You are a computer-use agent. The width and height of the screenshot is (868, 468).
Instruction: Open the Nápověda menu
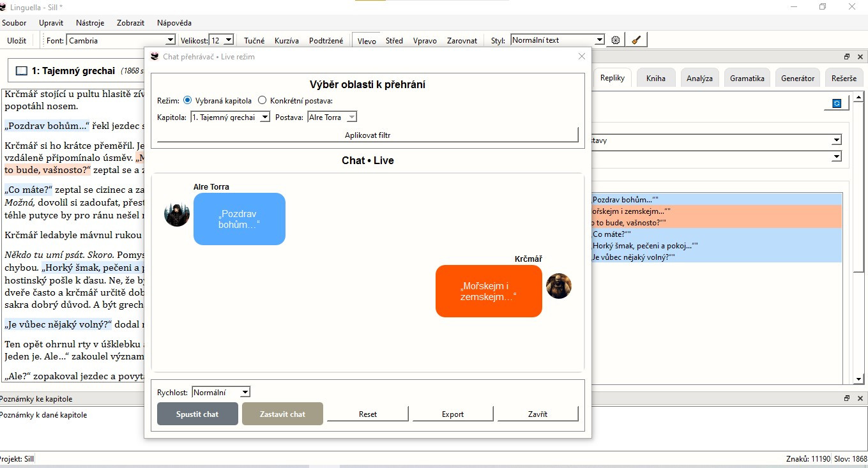[174, 23]
